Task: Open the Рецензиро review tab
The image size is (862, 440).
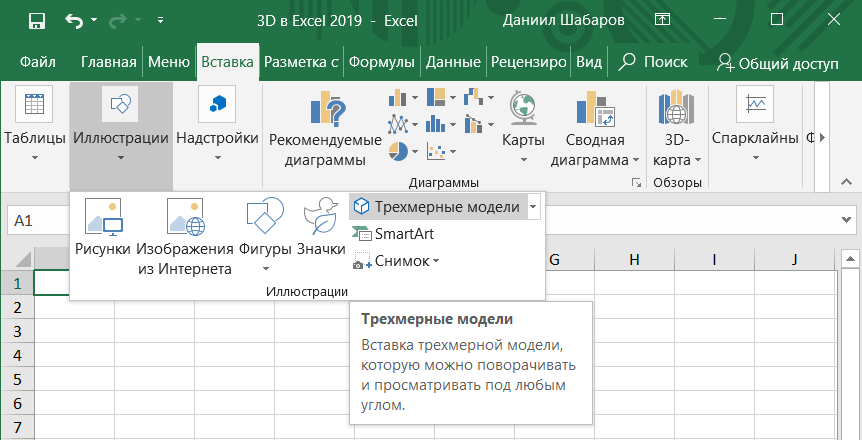Action: 528,62
